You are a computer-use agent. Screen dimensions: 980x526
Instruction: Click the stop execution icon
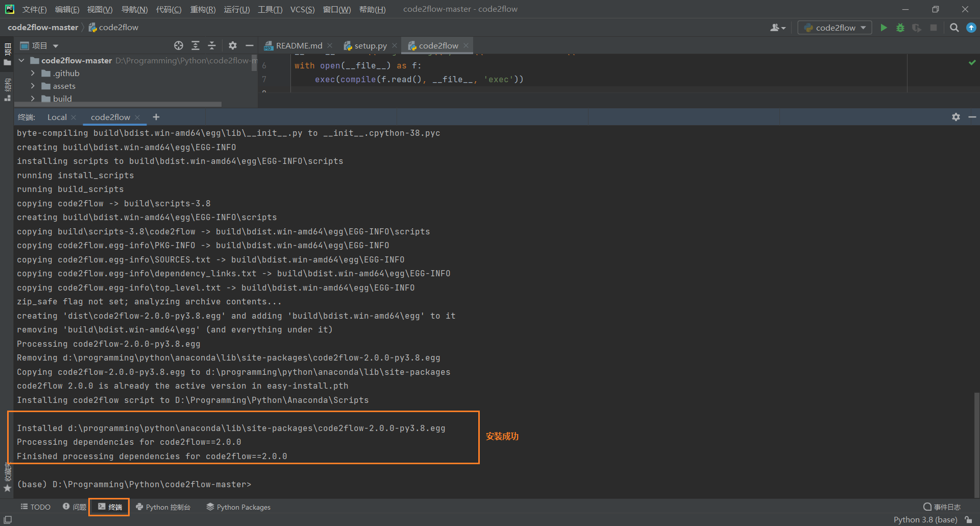tap(934, 28)
